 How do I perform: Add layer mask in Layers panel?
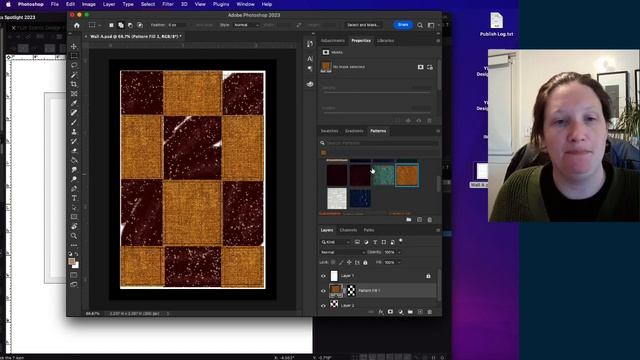pyautogui.click(x=391, y=312)
